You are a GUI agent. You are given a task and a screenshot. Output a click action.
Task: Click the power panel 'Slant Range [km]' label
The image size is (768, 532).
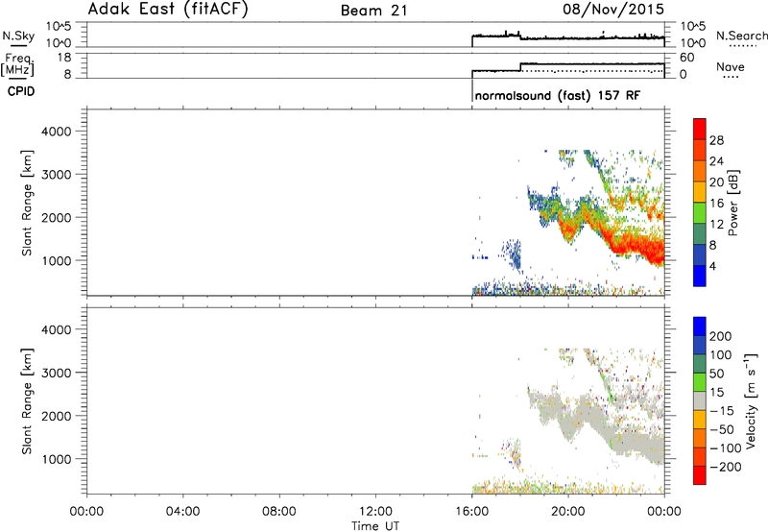pos(27,203)
